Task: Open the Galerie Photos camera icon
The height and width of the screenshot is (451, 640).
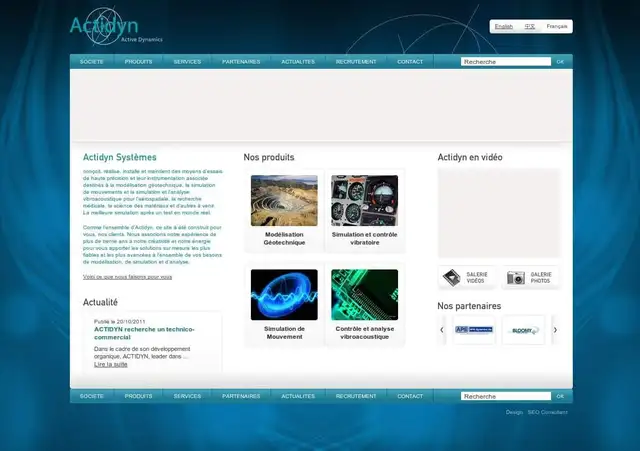Action: pos(516,278)
